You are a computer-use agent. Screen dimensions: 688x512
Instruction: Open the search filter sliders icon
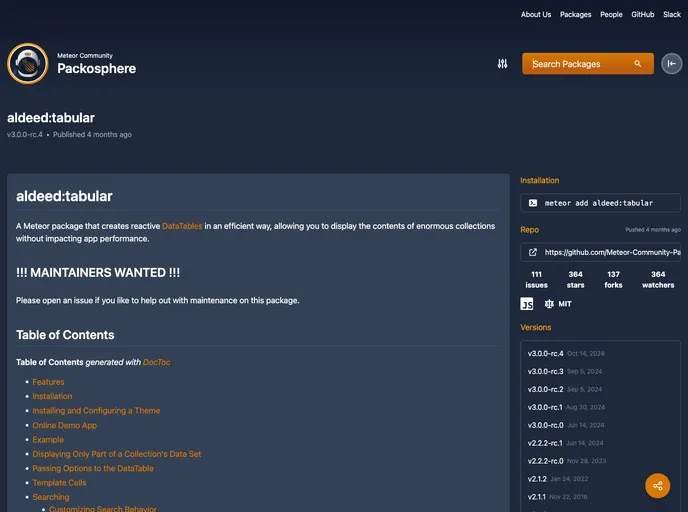pyautogui.click(x=502, y=64)
